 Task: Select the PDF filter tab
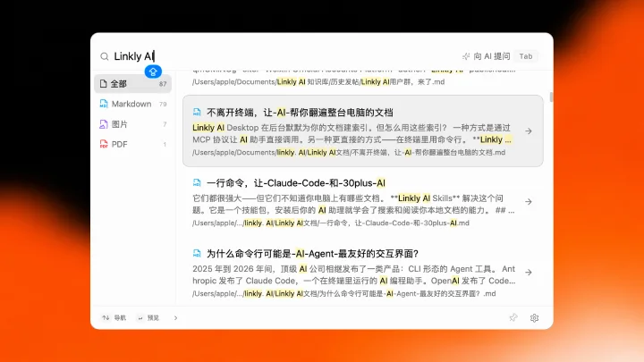[132, 144]
